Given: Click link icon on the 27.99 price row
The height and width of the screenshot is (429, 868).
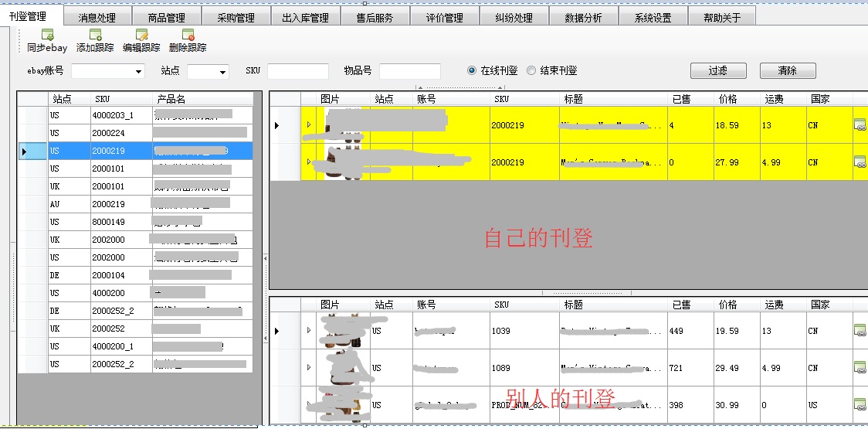Looking at the screenshot, I should (x=860, y=162).
